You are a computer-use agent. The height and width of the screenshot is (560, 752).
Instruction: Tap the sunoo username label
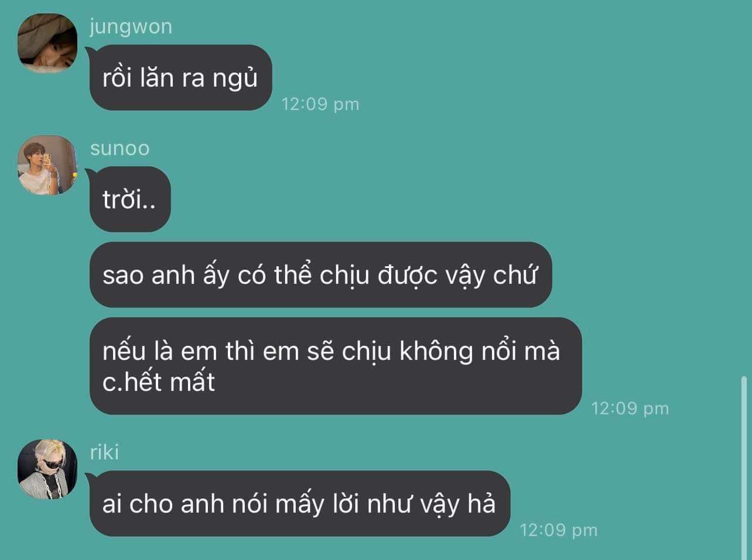120,149
